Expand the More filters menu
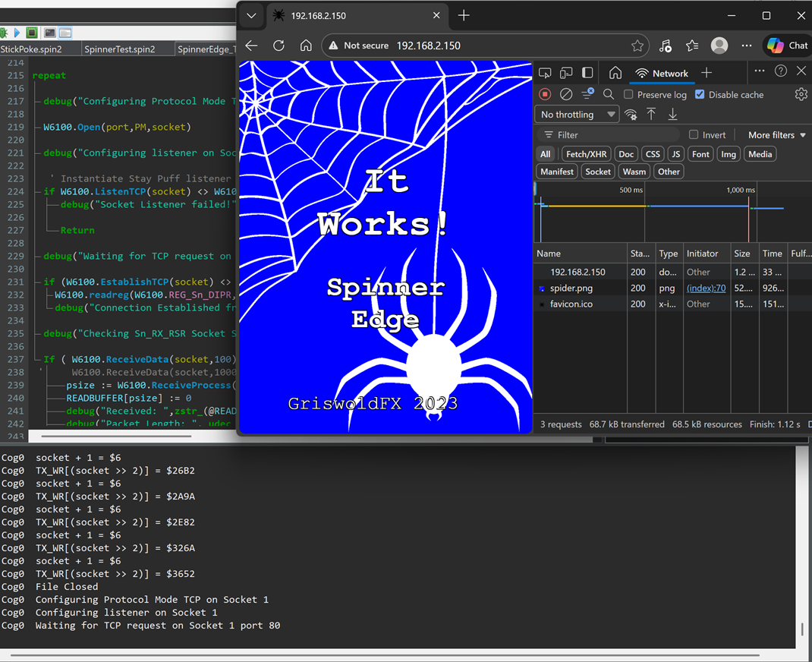This screenshot has width=812, height=662. tap(776, 135)
